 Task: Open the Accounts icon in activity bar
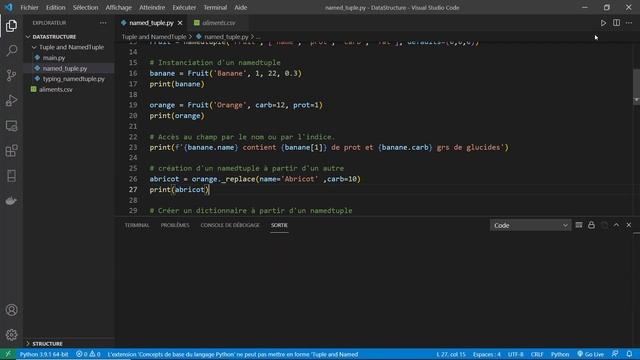[11, 310]
